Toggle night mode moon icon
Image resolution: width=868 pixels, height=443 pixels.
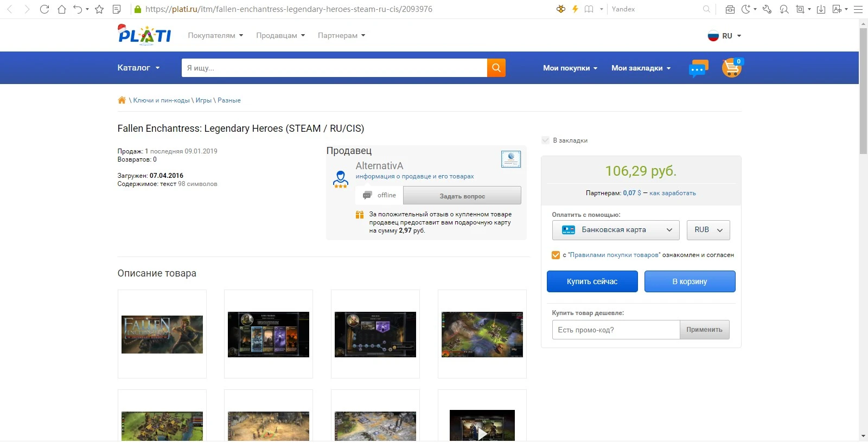(746, 9)
